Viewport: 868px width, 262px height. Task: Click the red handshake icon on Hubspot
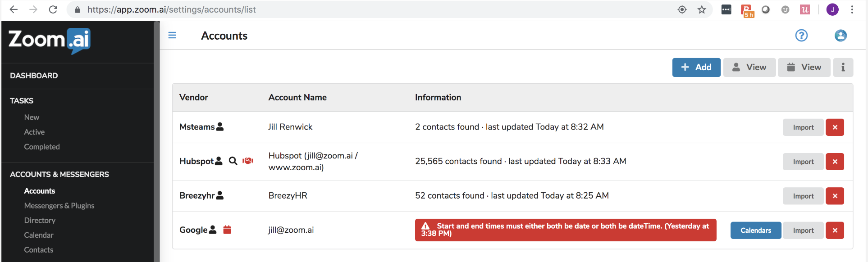coord(248,161)
